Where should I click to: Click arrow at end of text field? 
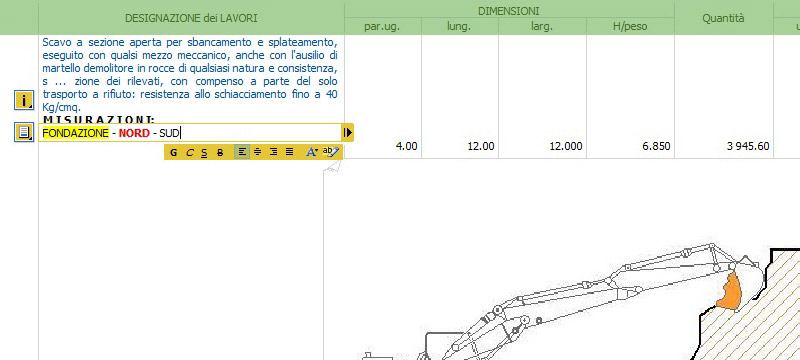point(347,133)
